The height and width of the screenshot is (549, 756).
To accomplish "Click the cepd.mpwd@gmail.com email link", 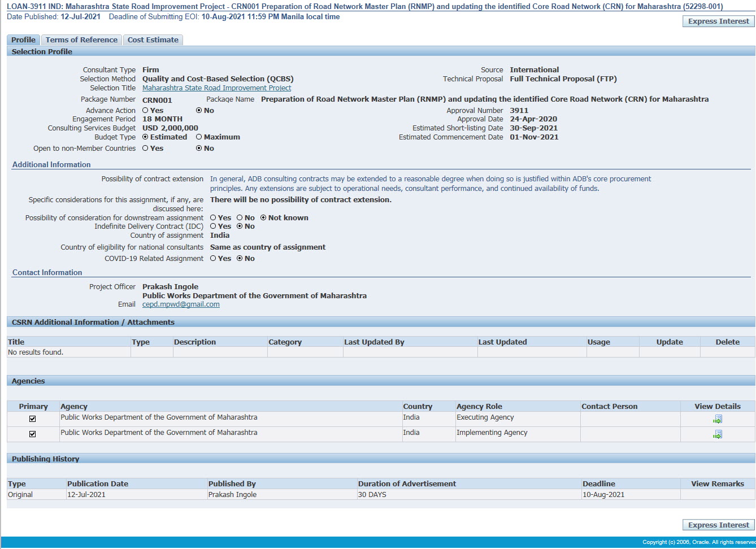I will point(181,304).
